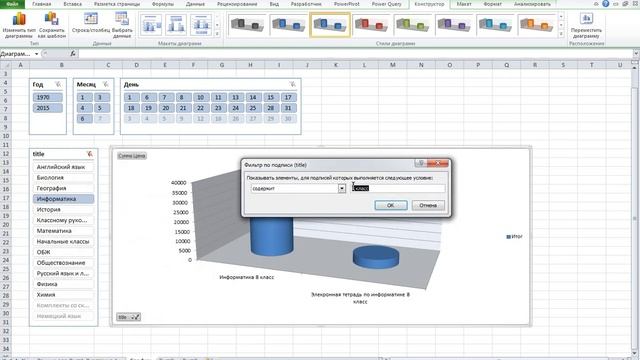The width and height of the screenshot is (640, 360).
Task: Click Сумма Цена field button on chart
Action: 132,156
